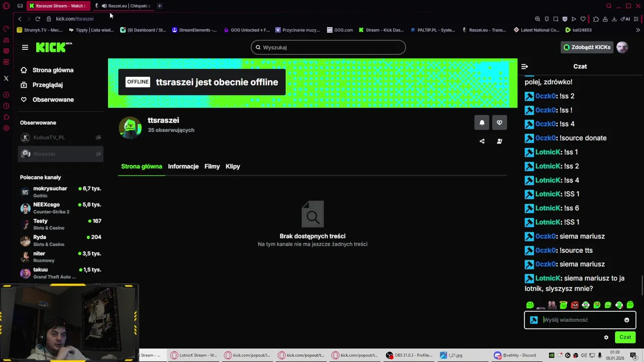644x362 pixels.
Task: Select KubusTV_PL followed channel
Action: (60, 137)
